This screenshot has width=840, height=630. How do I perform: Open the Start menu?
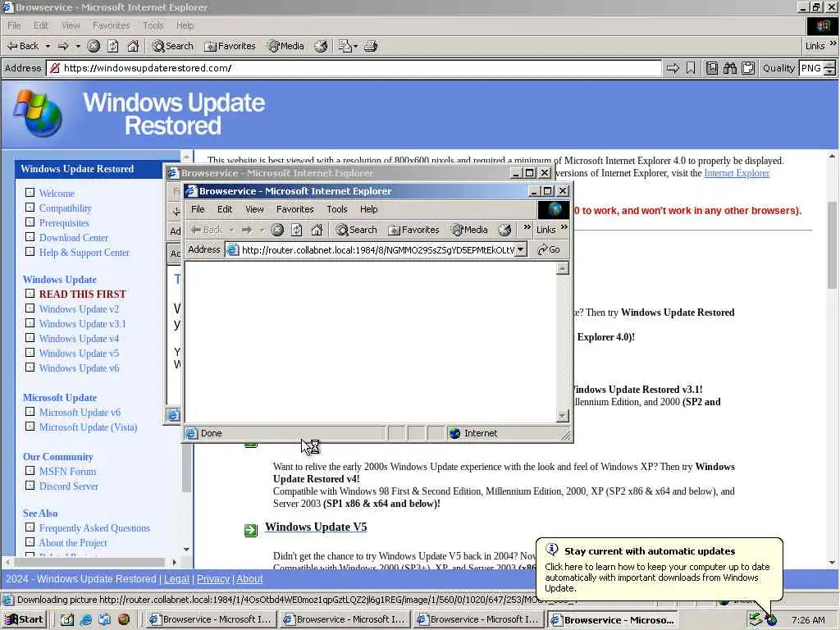pyautogui.click(x=24, y=619)
